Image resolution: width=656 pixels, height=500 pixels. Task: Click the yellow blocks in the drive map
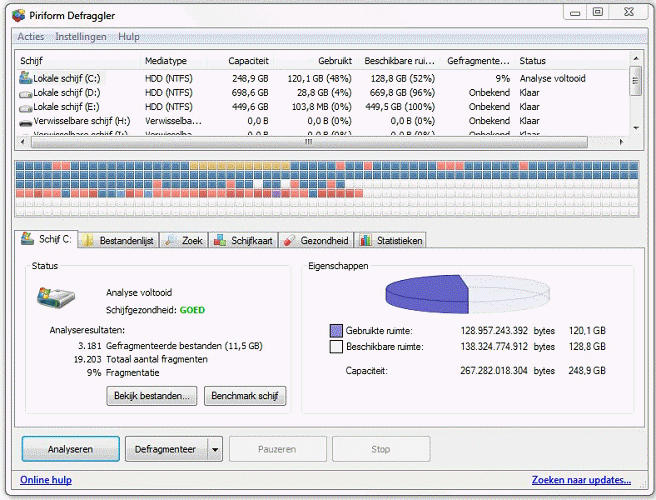[x=240, y=166]
